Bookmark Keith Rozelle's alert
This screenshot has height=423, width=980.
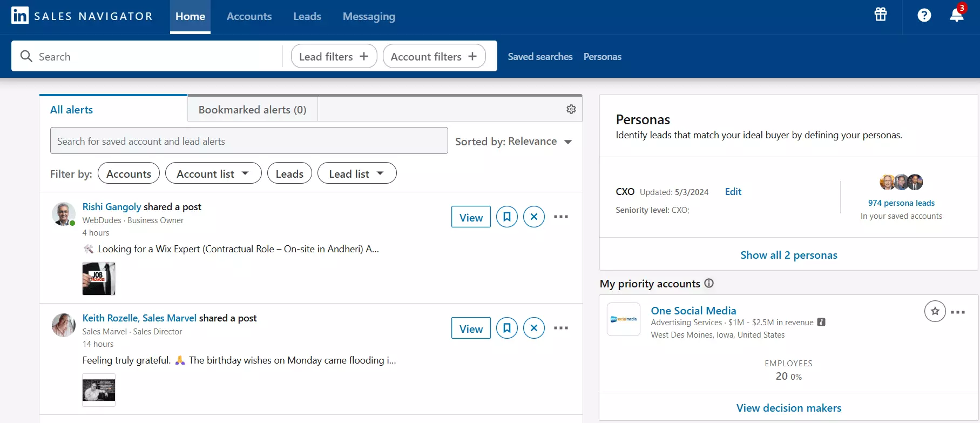[506, 328]
